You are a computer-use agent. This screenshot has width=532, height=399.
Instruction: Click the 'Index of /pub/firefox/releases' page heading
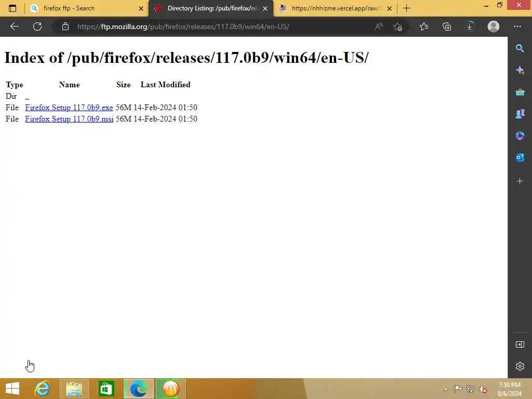187,58
